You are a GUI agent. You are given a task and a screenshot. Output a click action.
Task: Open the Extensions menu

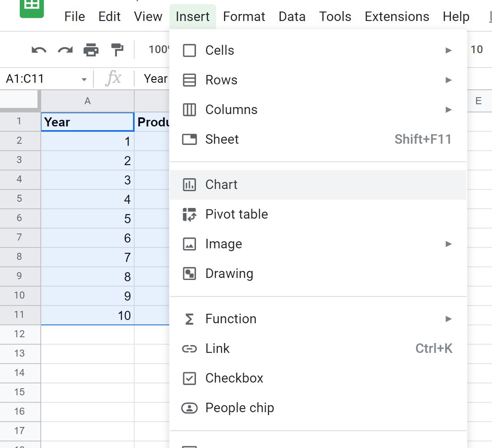(x=396, y=16)
